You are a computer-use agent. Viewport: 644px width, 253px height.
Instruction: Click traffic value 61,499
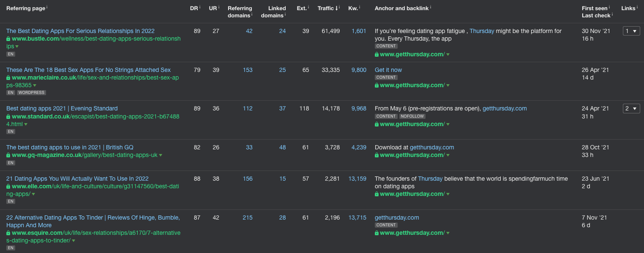(330, 31)
